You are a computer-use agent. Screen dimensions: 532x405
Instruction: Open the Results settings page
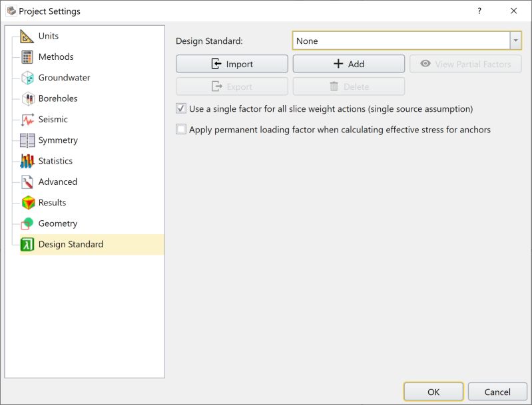click(x=52, y=203)
